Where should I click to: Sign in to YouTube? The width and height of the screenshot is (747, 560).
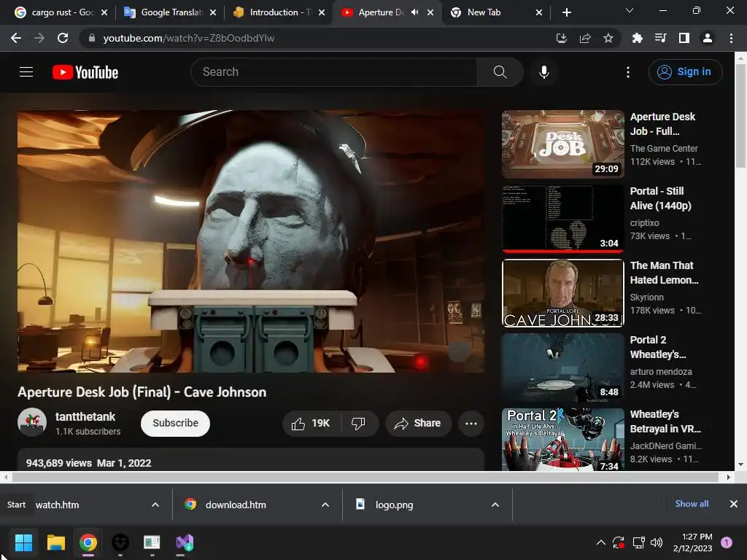tap(685, 72)
